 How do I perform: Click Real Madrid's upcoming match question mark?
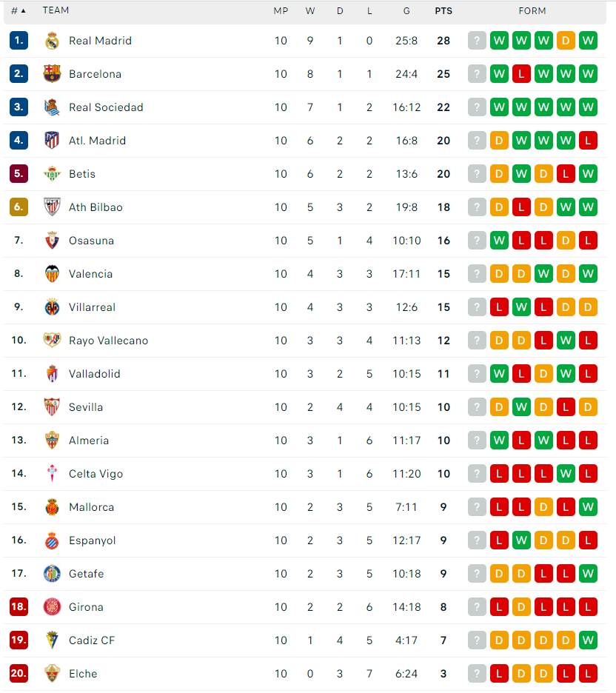click(x=477, y=41)
